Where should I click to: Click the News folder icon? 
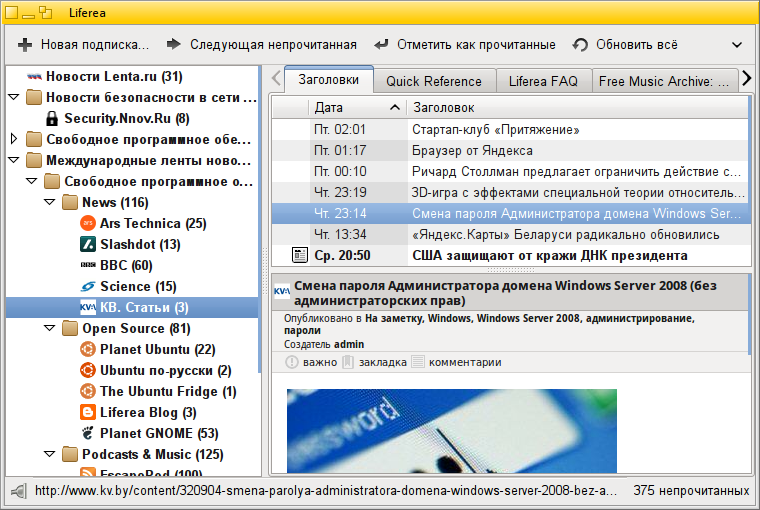70,202
